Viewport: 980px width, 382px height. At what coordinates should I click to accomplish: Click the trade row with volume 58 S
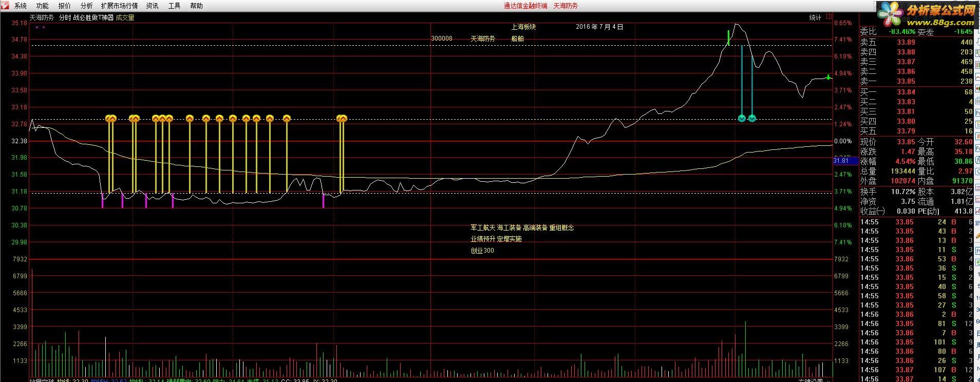click(916, 296)
